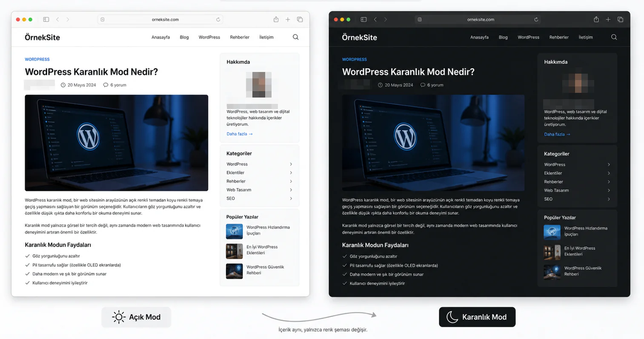Click the clock icon by the date, light window
This screenshot has width=644, height=339.
coord(63,85)
